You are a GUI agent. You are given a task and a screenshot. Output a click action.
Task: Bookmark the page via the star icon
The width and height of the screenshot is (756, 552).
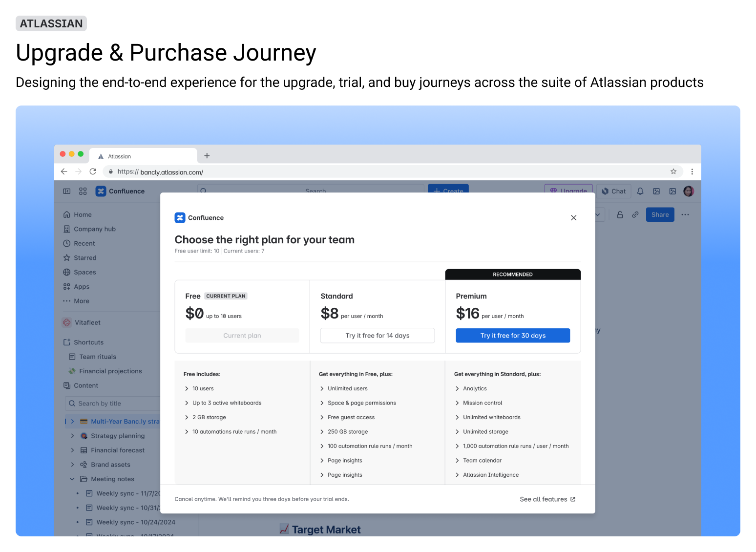[674, 171]
